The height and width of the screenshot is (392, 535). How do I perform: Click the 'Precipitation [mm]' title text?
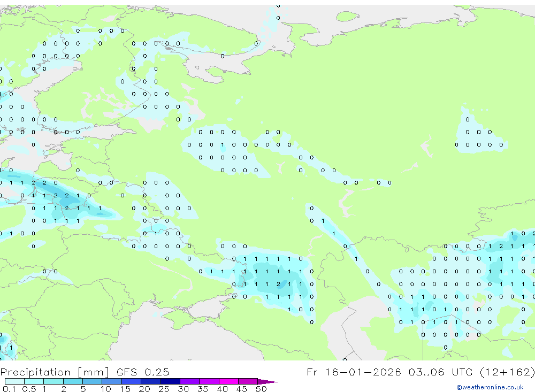click(x=55, y=372)
